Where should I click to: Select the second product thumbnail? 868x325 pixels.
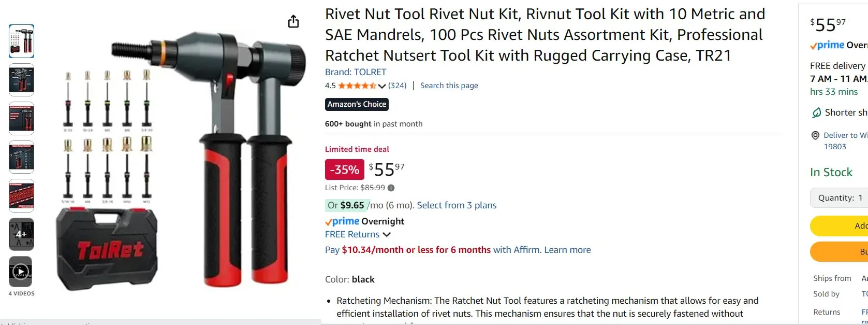pos(21,80)
